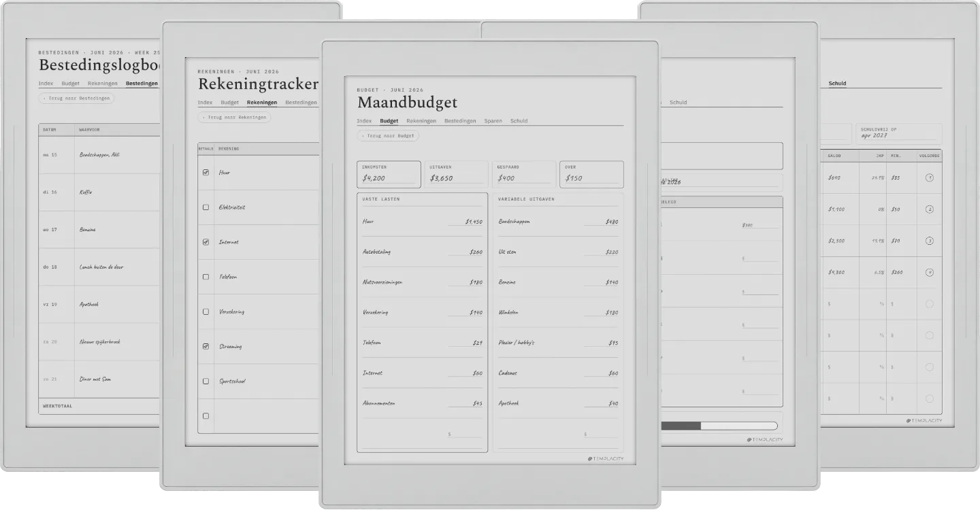The image size is (980, 510).
Task: Select order circle 4 in the $4,300 row
Action: coord(930,273)
